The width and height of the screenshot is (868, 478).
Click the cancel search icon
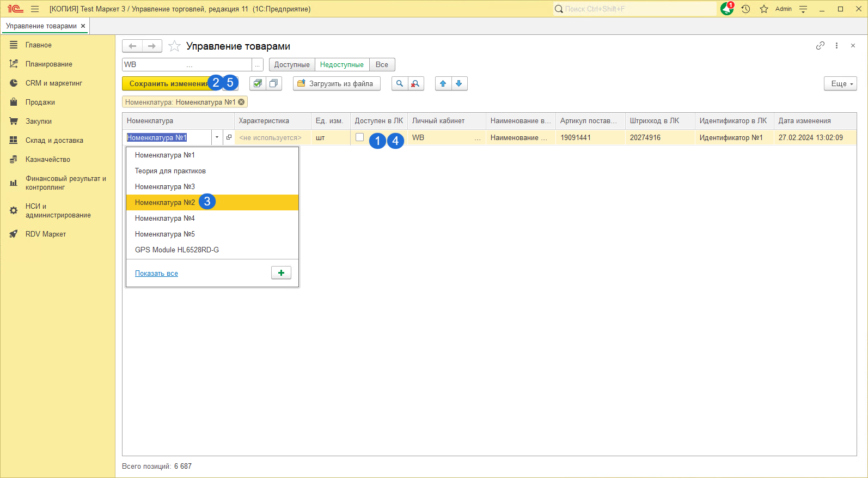tap(415, 83)
